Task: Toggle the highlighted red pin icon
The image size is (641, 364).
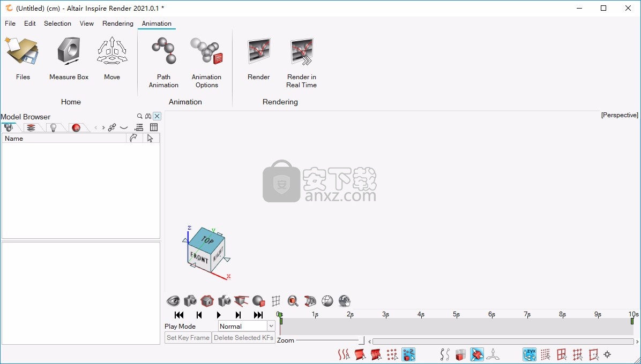Action: (x=476, y=354)
